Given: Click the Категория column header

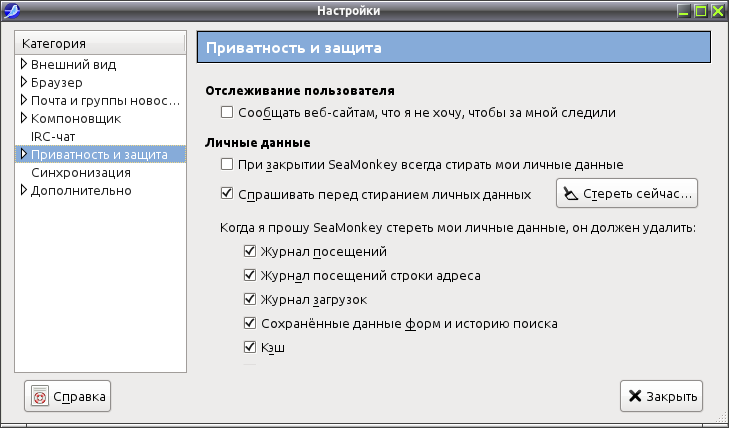Looking at the screenshot, I should (x=100, y=43).
